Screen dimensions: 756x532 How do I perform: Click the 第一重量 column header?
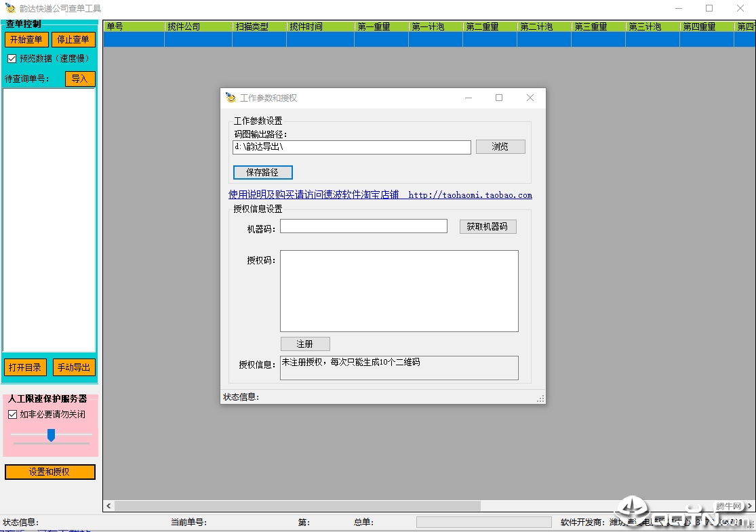pyautogui.click(x=381, y=26)
